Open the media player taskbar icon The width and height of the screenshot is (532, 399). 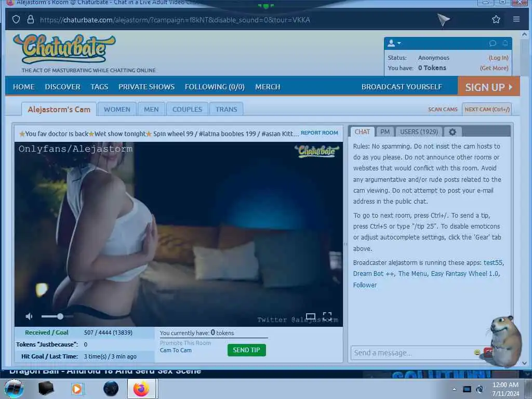[x=77, y=389]
